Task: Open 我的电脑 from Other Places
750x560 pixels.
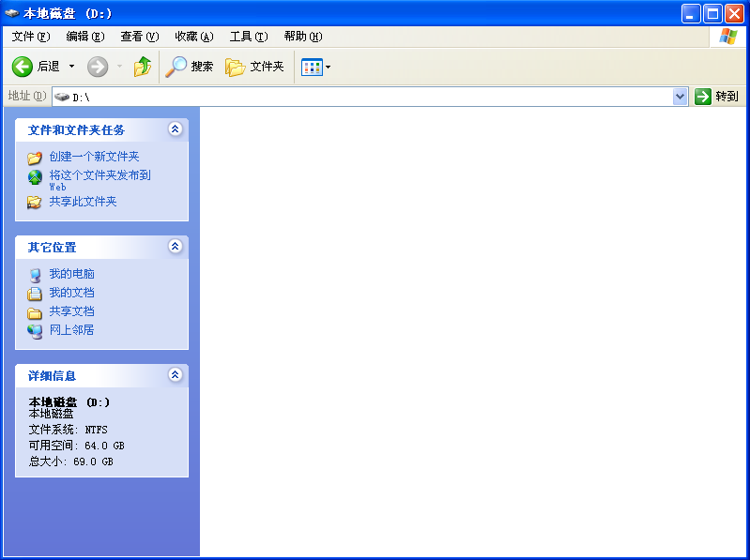Action: [71, 274]
